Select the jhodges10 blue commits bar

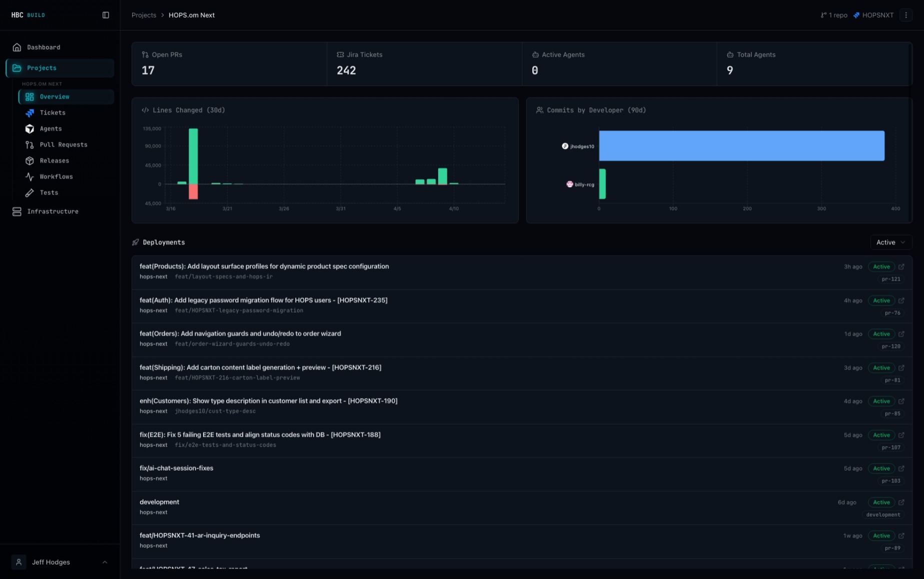(x=741, y=145)
